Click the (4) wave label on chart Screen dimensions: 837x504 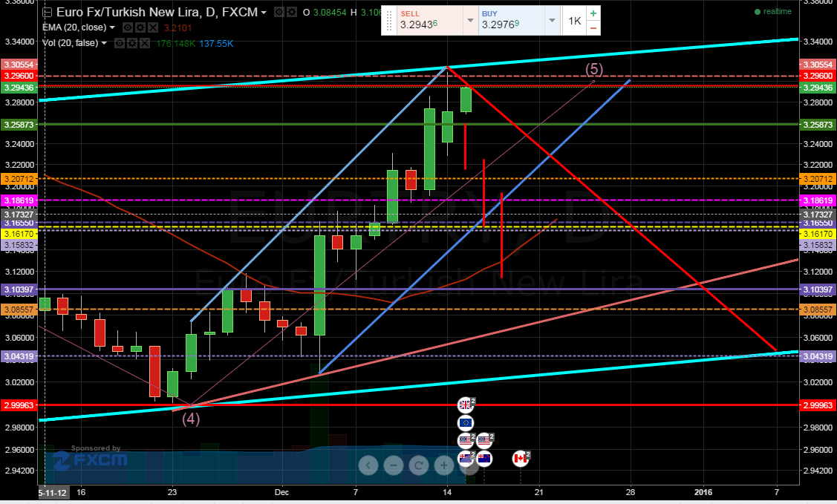pyautogui.click(x=191, y=419)
